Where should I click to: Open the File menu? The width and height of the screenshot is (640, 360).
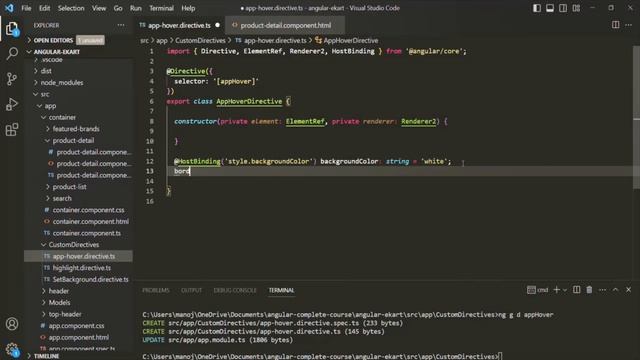point(26,8)
